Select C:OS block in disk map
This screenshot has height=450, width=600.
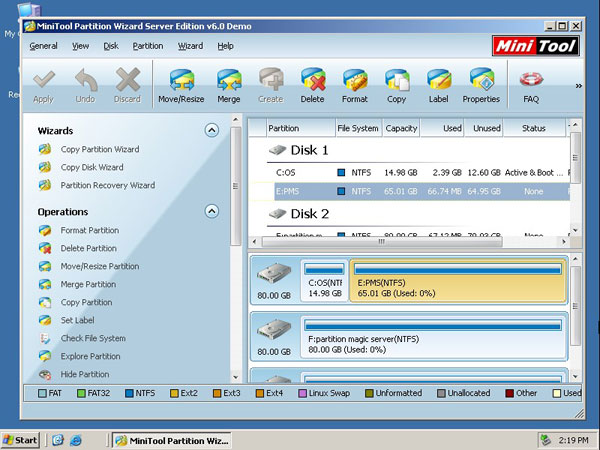(324, 281)
